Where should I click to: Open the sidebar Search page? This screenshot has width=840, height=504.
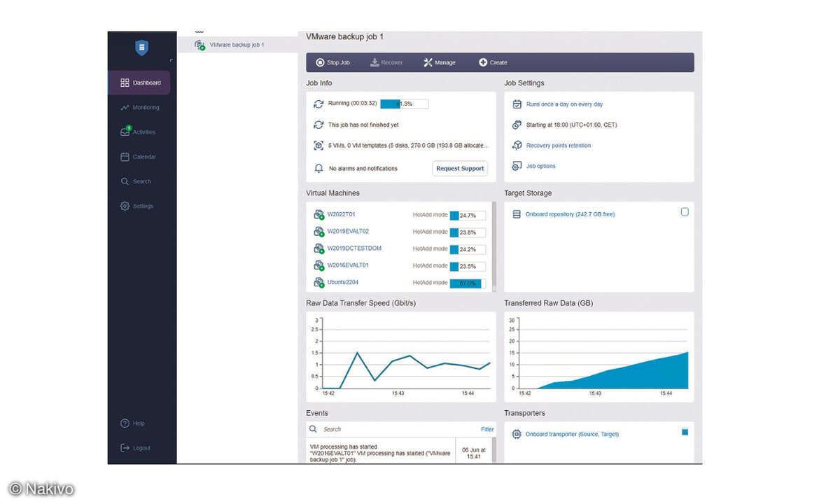pyautogui.click(x=136, y=181)
